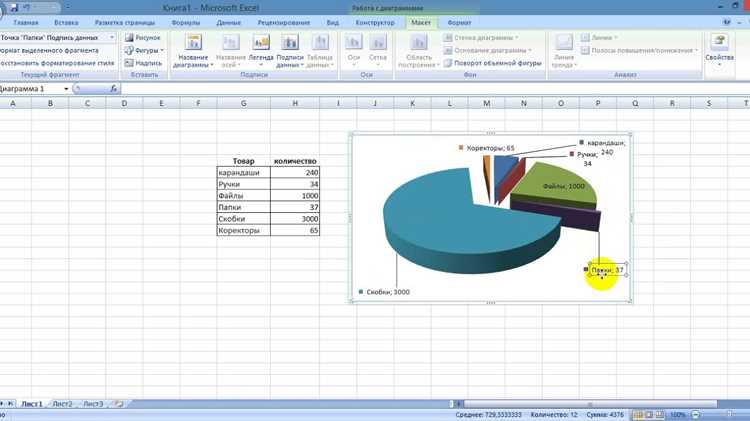
Task: Click Поворот объемной фигуры 3-D rotation
Action: 492,63
